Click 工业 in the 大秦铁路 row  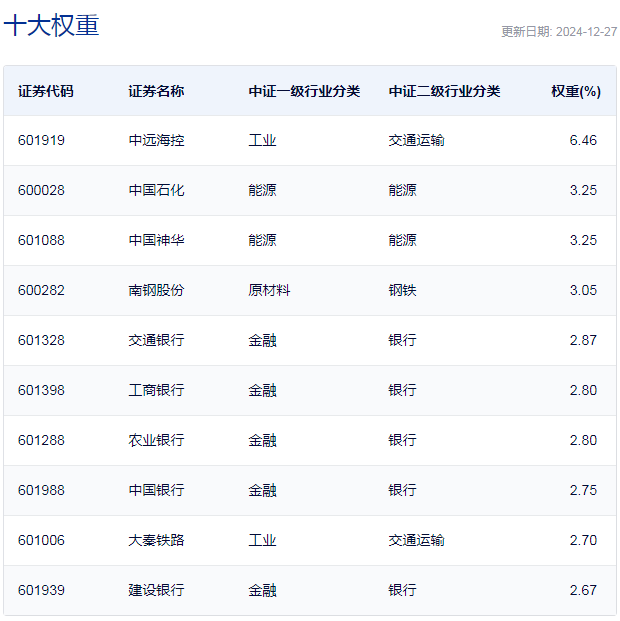262,540
